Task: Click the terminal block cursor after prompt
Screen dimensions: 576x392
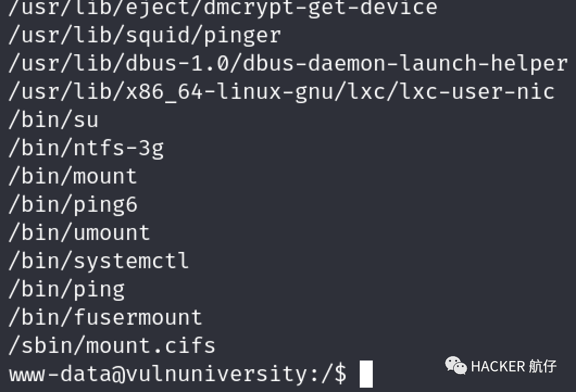Action: [366, 374]
